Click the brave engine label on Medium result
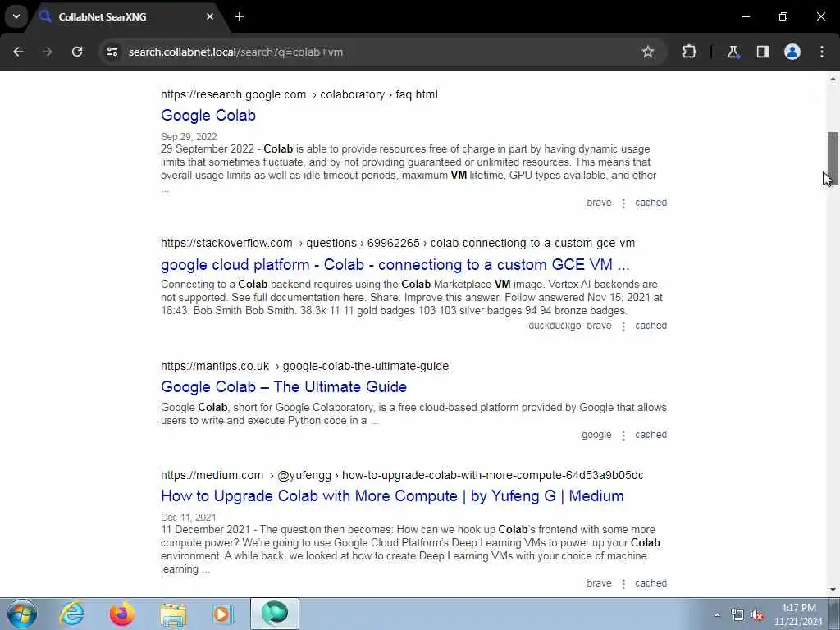 click(x=599, y=583)
